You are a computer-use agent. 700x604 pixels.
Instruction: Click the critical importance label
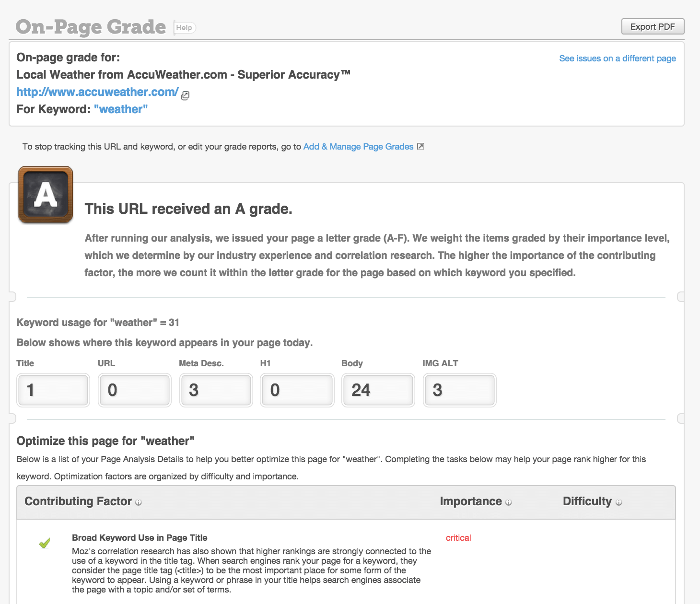pyautogui.click(x=458, y=538)
